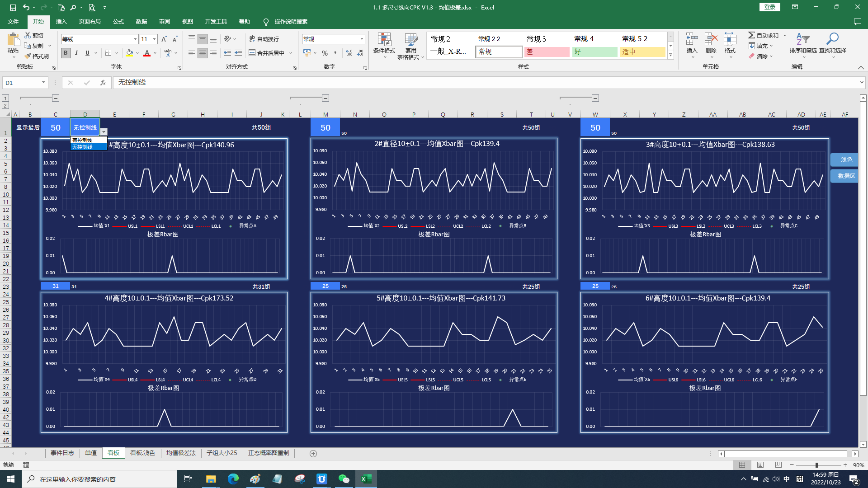This screenshot has height=488, width=868.
Task: Cut selection with scissors icon
Action: tap(34, 35)
